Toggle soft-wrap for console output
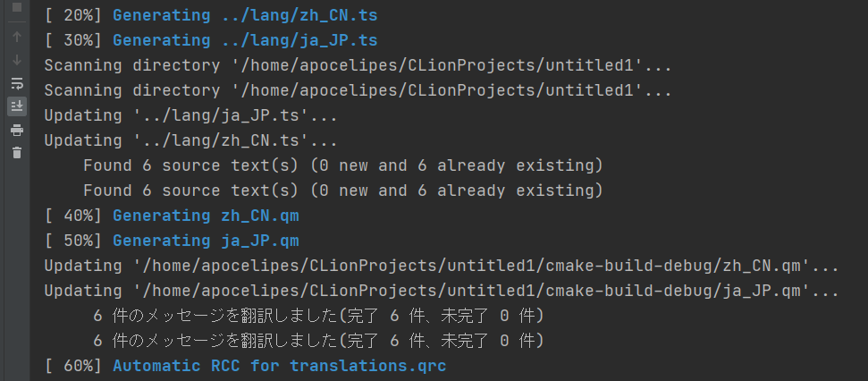Image resolution: width=868 pixels, height=381 pixels. 17,83
